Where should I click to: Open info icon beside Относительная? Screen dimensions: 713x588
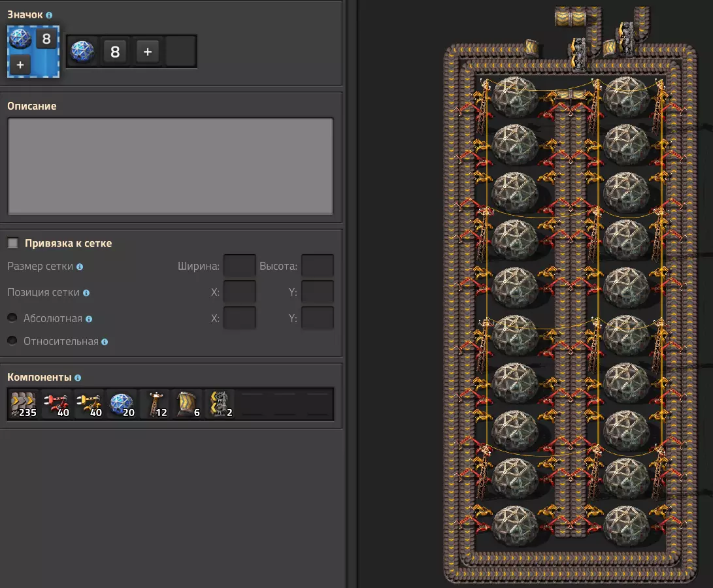click(x=105, y=342)
